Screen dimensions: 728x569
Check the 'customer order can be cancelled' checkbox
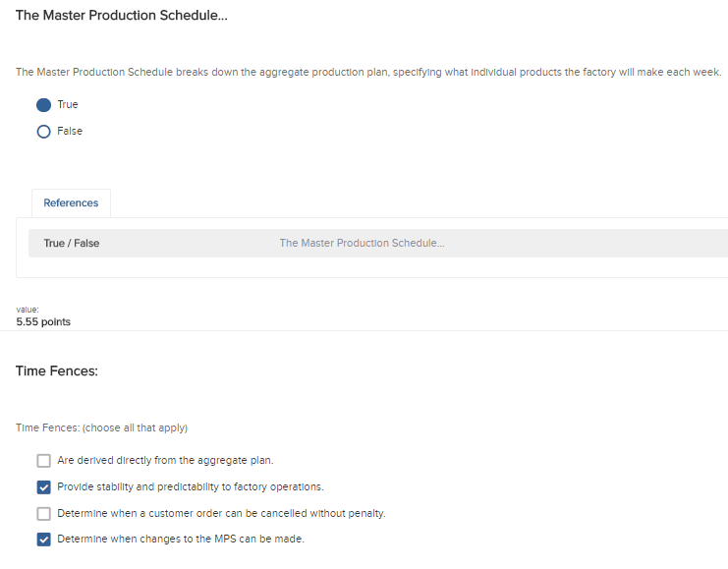pyautogui.click(x=43, y=513)
